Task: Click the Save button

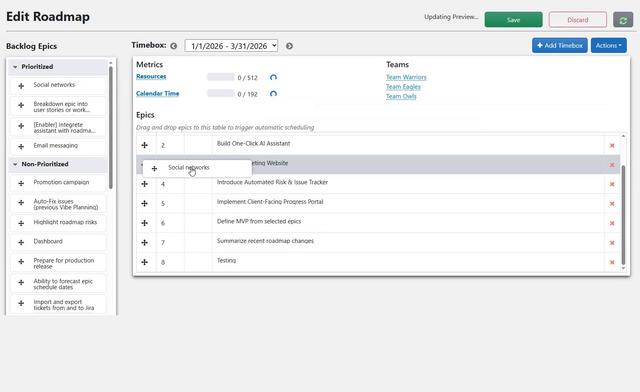Action: pos(513,20)
